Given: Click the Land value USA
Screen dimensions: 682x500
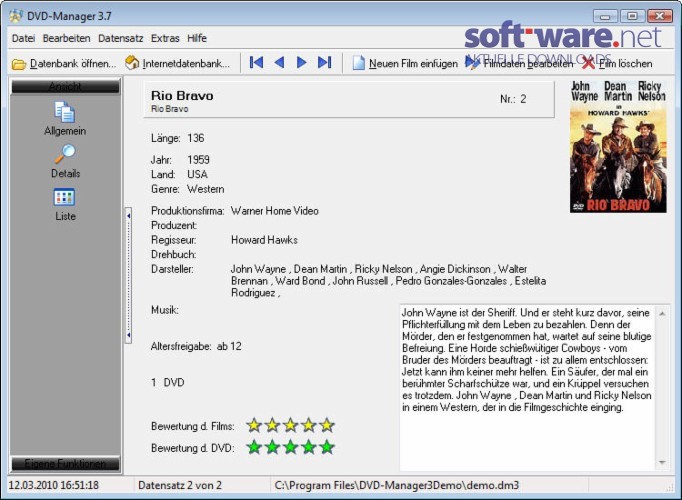Looking at the screenshot, I should click(197, 174).
